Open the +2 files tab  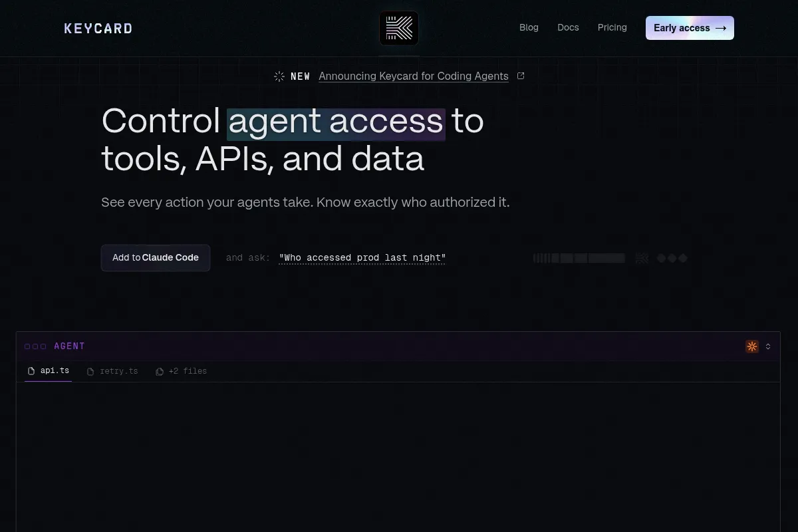(x=181, y=371)
